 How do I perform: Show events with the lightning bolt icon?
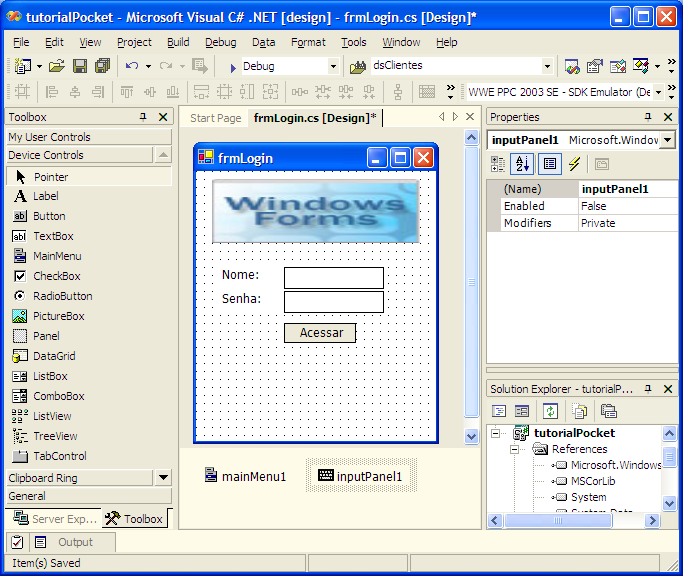tap(574, 164)
